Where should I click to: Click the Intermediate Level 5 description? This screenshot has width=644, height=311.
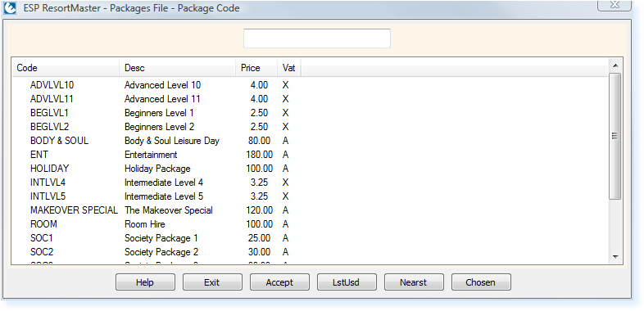[x=164, y=196]
